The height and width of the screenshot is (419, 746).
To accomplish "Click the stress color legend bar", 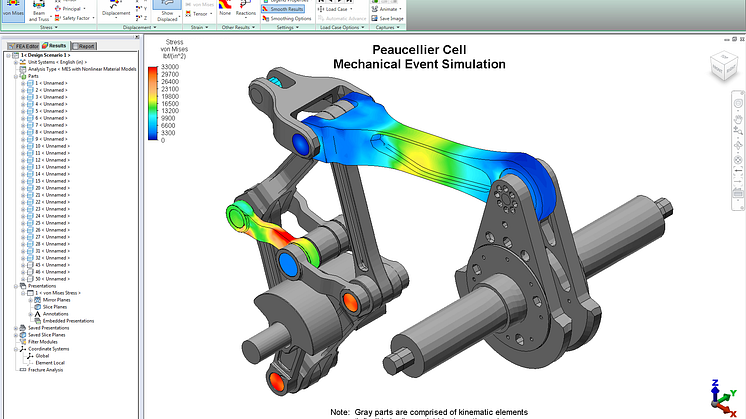I will pos(153,103).
